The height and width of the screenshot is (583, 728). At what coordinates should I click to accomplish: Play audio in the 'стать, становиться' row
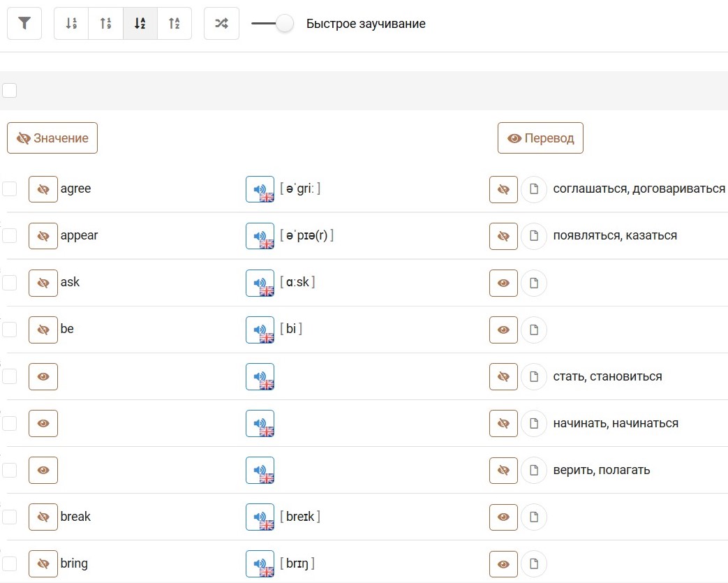tap(260, 377)
